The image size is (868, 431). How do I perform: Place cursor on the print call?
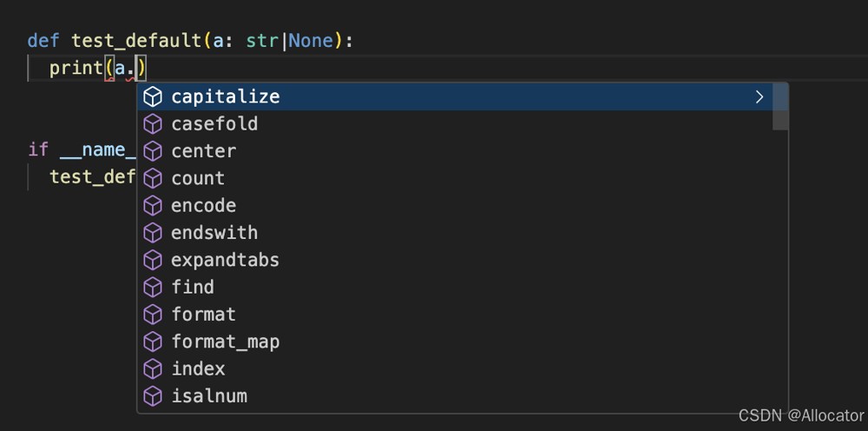click(x=76, y=68)
